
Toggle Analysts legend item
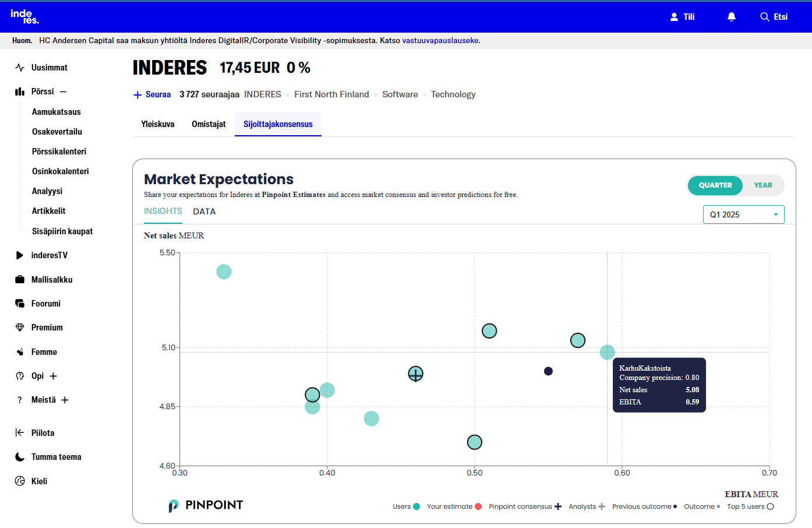tap(587, 506)
